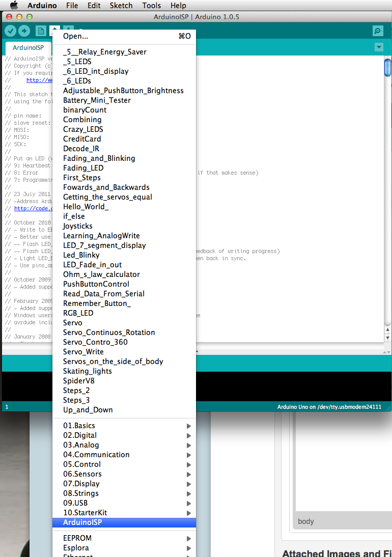Expand the 03.Analog examples submenu

click(x=124, y=445)
